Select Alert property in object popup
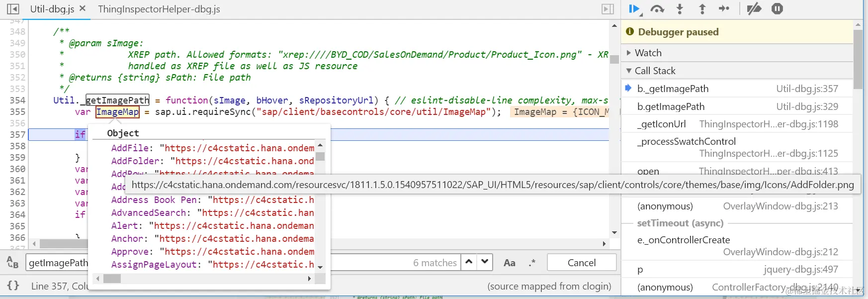 (x=213, y=225)
